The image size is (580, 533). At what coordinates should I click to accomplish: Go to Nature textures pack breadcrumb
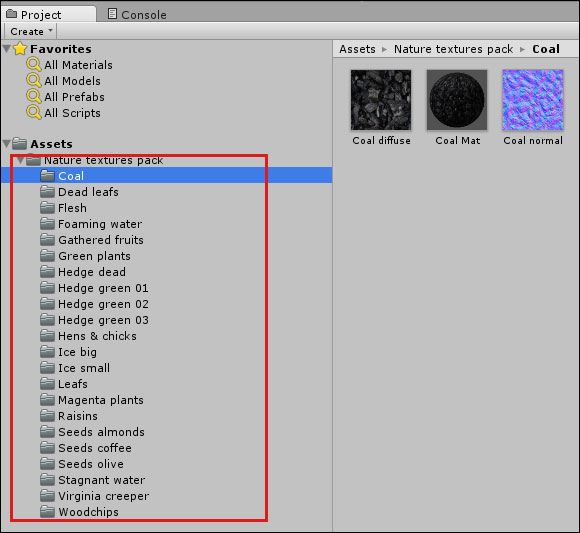pyautogui.click(x=453, y=49)
